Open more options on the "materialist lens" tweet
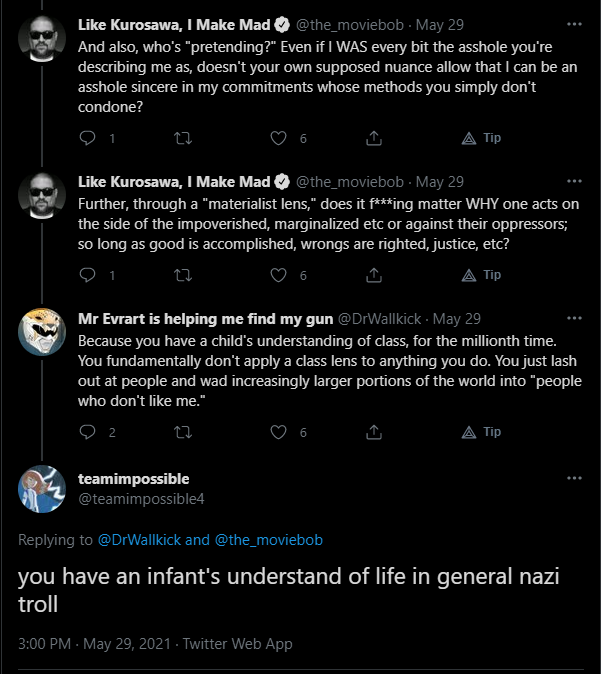601x674 pixels. 573,182
